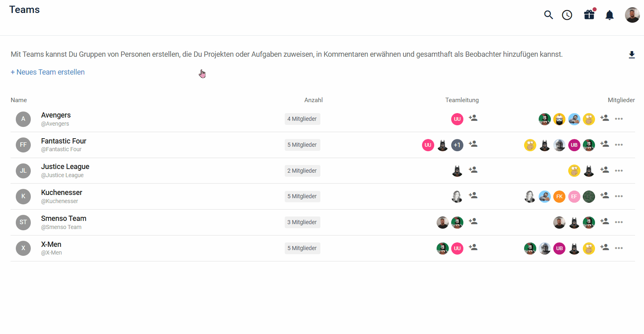Open more options for Fantastic Four
Viewport: 644px width, 334px height.
pyautogui.click(x=619, y=145)
